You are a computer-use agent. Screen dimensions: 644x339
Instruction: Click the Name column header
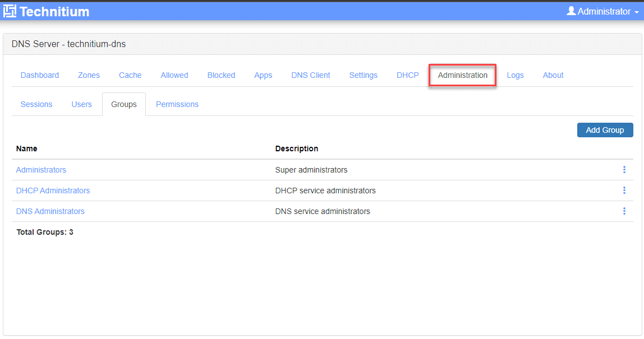click(27, 148)
